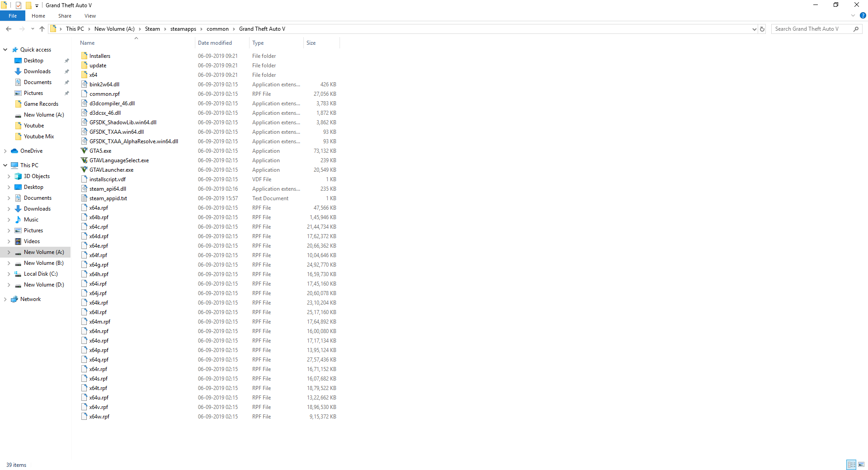The height and width of the screenshot is (470, 868).
Task: Click steamapps in the address breadcrumb
Action: [183, 29]
